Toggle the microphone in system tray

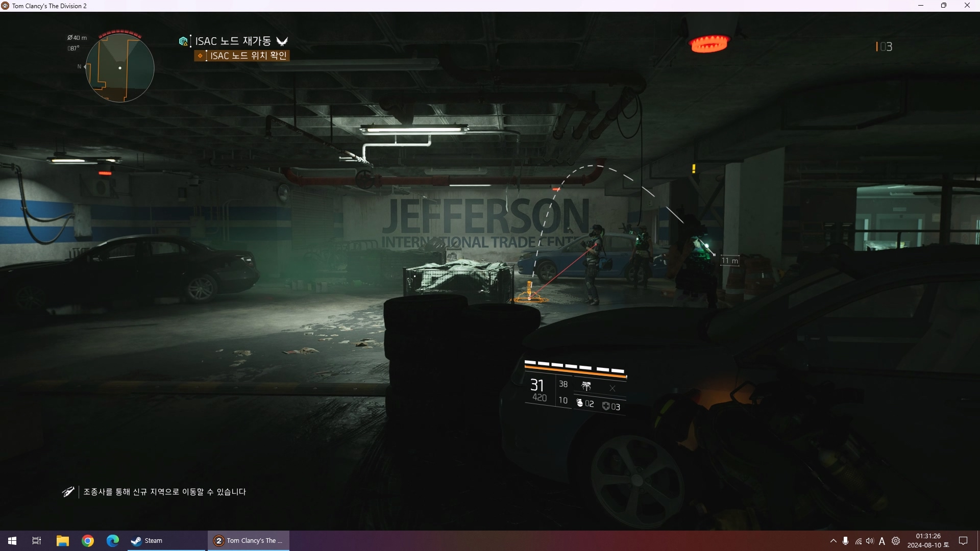[845, 541]
